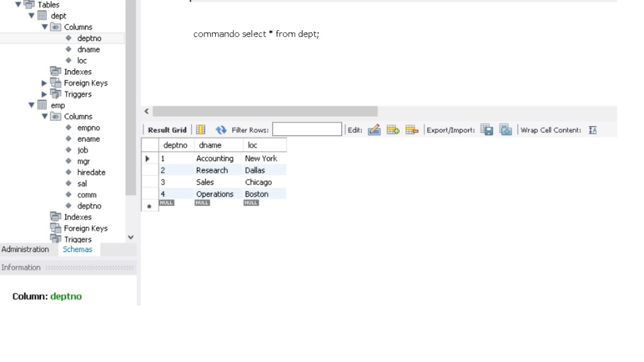This screenshot has width=644, height=362.
Task: Click the row selector beside the Operations row
Action: (x=149, y=194)
